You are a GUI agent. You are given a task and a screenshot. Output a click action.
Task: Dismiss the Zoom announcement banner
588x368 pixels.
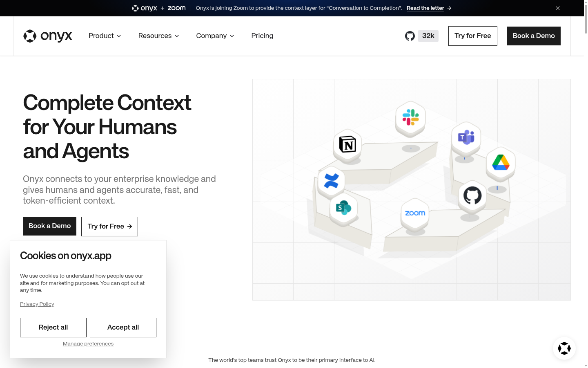click(558, 8)
